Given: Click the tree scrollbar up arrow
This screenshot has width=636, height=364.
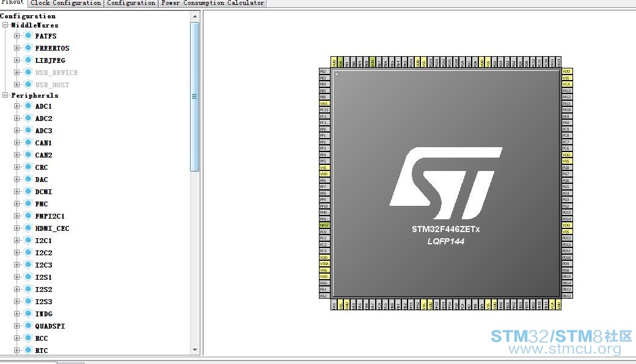Looking at the screenshot, I should [195, 16].
